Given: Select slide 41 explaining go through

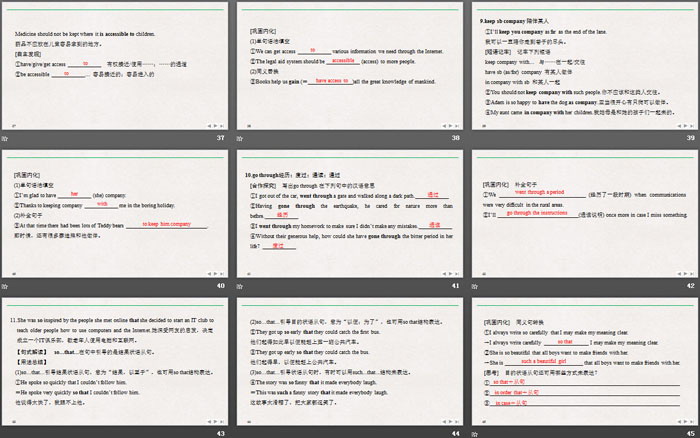Looking at the screenshot, I should (349, 213).
